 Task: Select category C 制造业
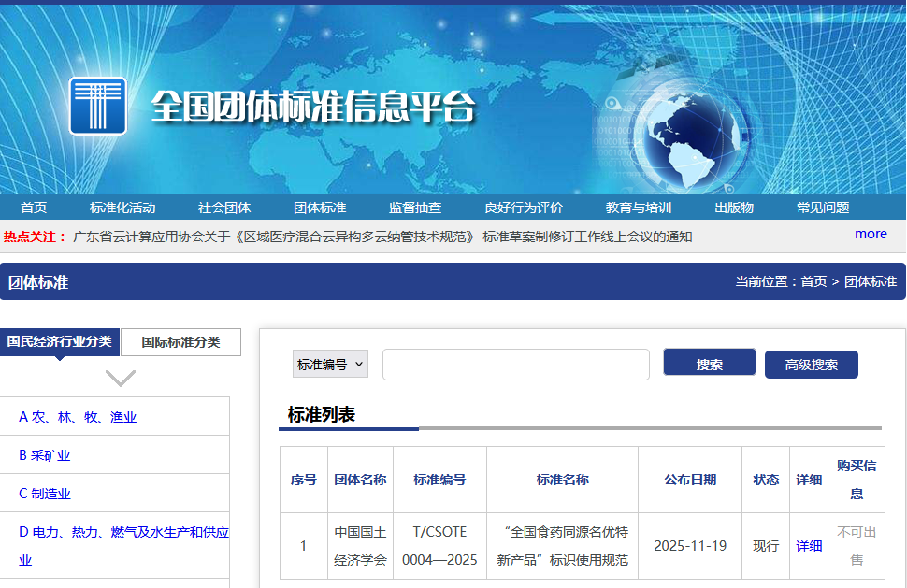[46, 492]
